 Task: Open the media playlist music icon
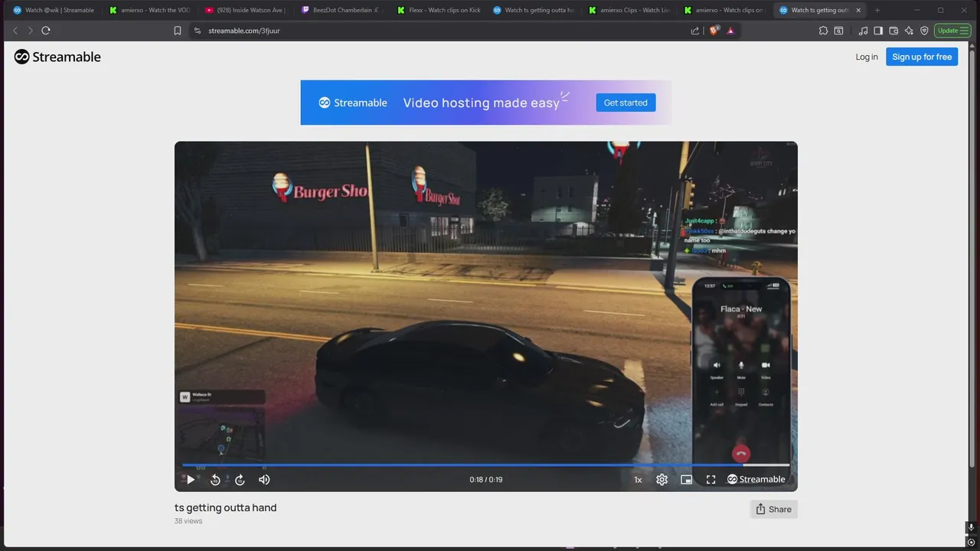point(864,31)
